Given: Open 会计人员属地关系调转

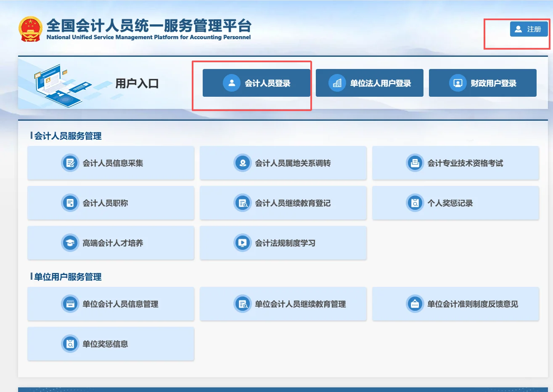Looking at the screenshot, I should (x=283, y=163).
